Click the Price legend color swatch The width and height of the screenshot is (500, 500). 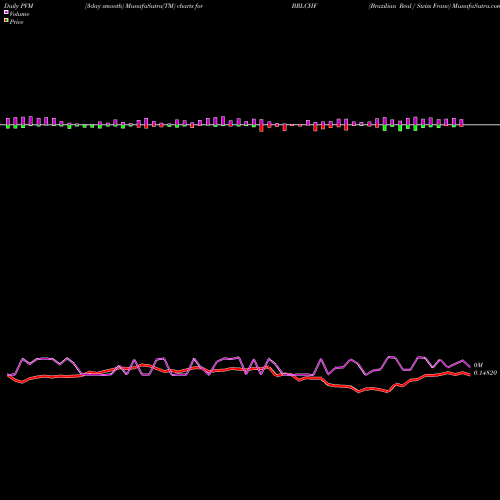(x=6, y=20)
